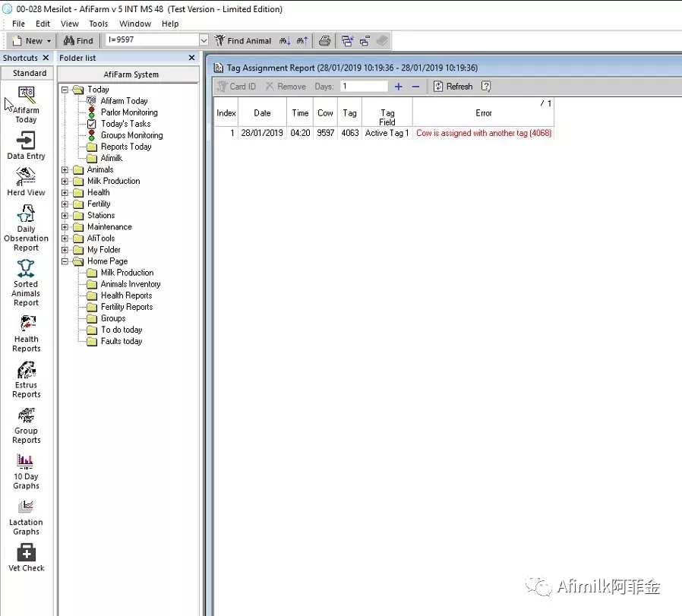682x616 pixels.
Task: Expand the Animals folder
Action: [65, 169]
